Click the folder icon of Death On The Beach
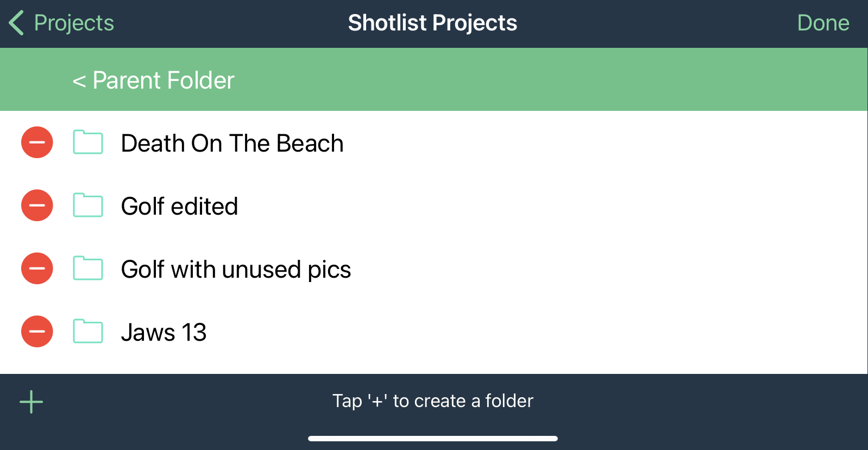The height and width of the screenshot is (450, 868). pos(88,142)
